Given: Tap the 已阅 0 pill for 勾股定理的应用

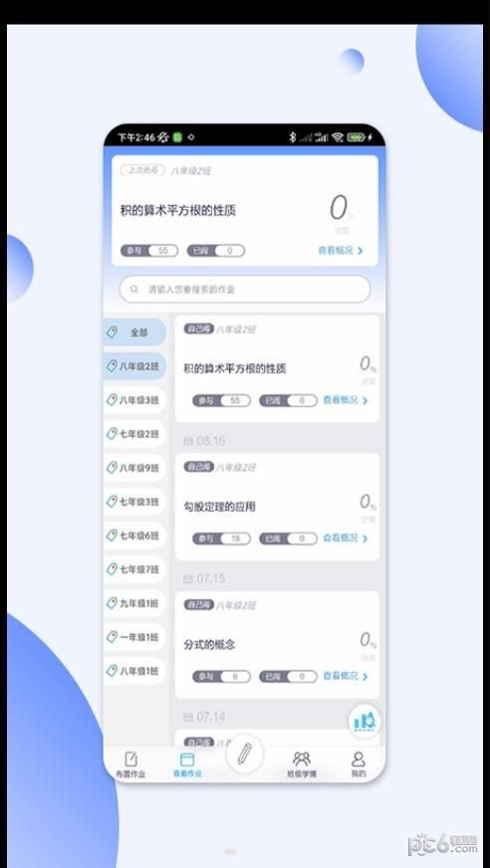Looking at the screenshot, I should [x=288, y=539].
